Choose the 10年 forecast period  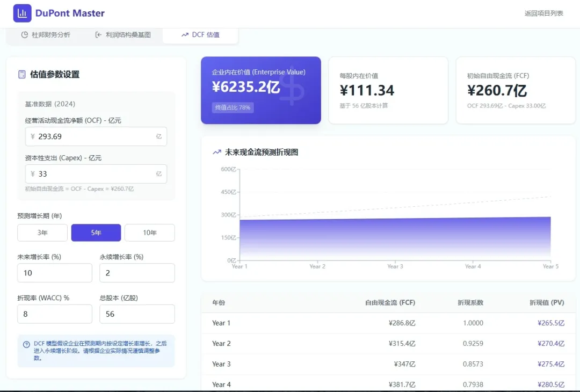[x=150, y=233]
